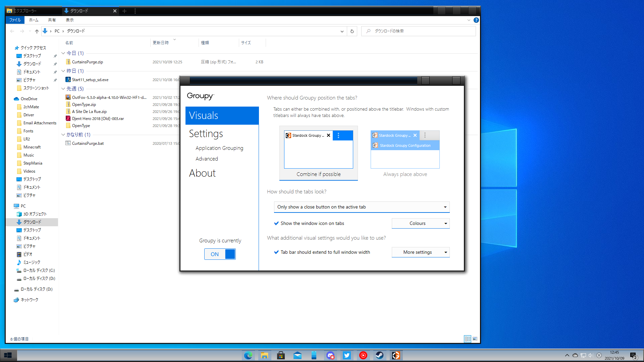The image size is (644, 362).
Task: Sort files by 名前 column header
Action: point(69,43)
